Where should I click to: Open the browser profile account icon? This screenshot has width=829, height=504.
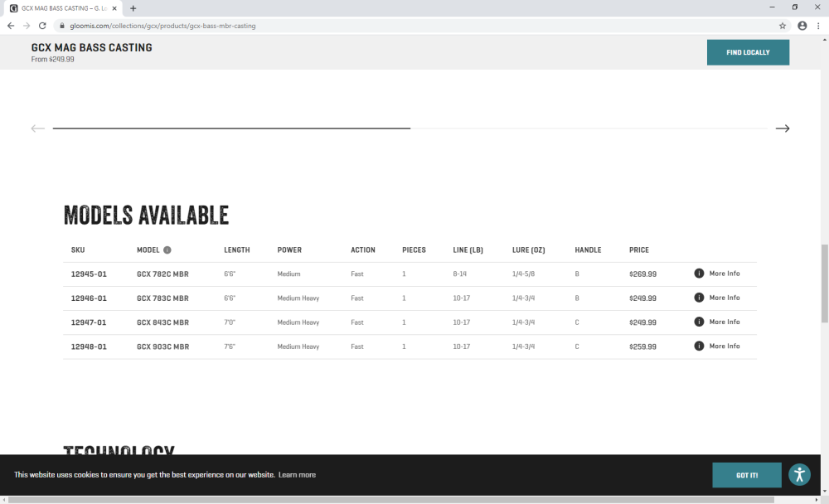802,26
